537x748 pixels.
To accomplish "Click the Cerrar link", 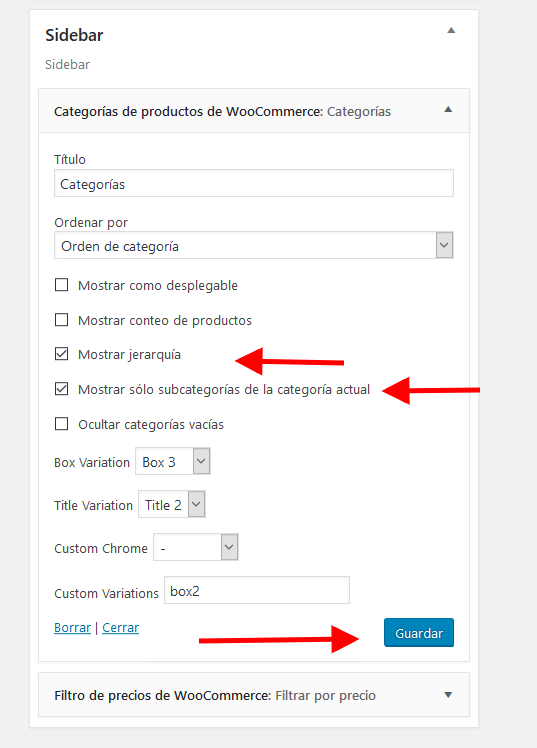I will tap(121, 628).
